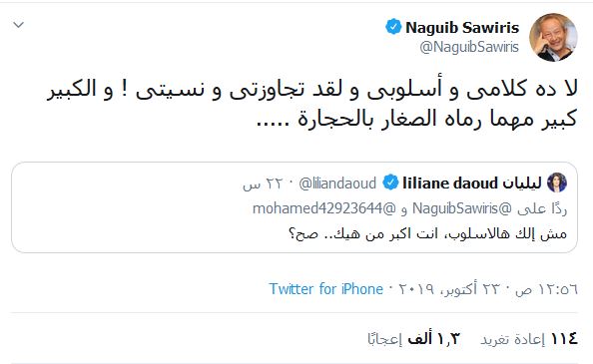View the ١,٣ ألف likes list
This screenshot has width=593, height=364.
point(413,339)
